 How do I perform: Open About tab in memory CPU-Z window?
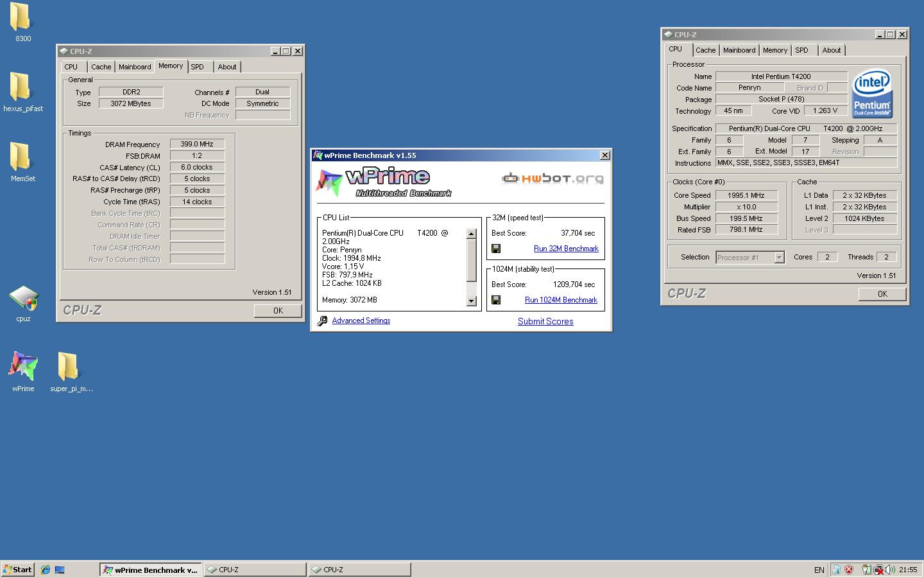click(227, 67)
